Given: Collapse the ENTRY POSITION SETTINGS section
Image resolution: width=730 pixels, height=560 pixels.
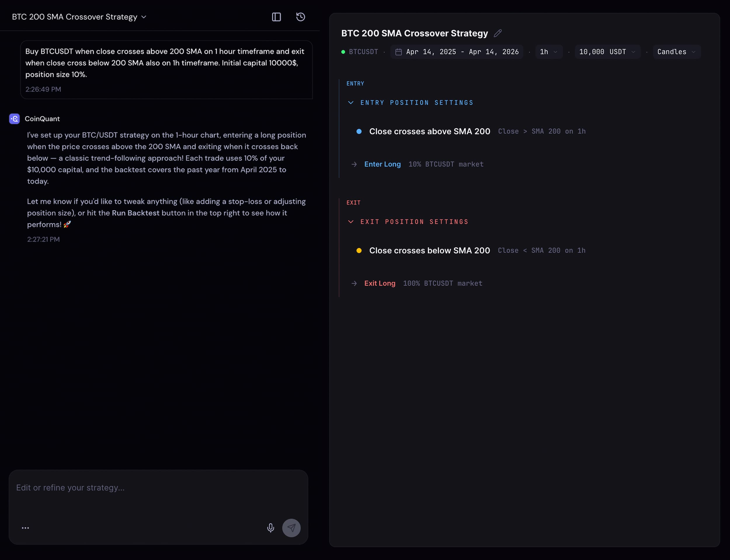Looking at the screenshot, I should [x=351, y=103].
